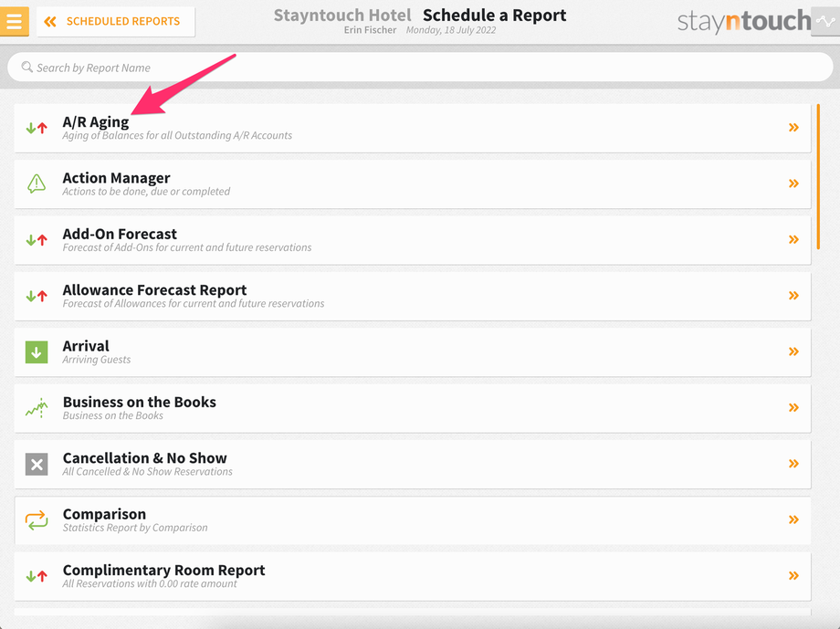Click 'All Reservations with 0.00 rate amount'

(x=150, y=584)
